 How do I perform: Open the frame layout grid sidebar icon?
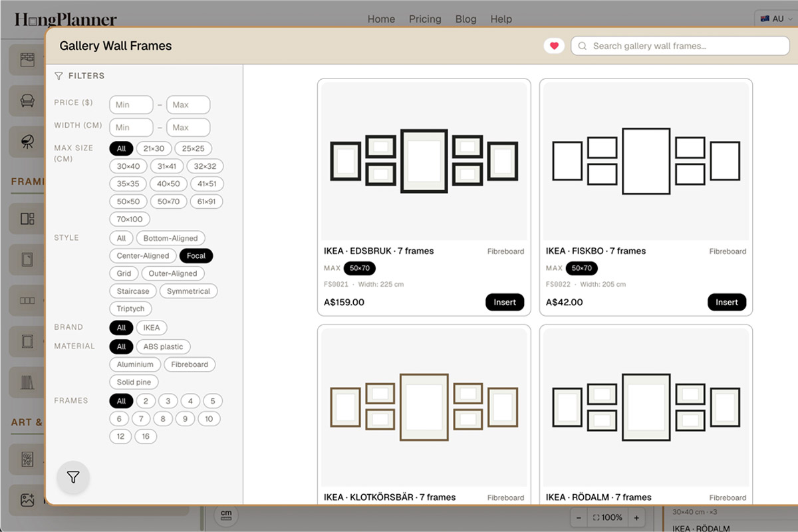[27, 219]
